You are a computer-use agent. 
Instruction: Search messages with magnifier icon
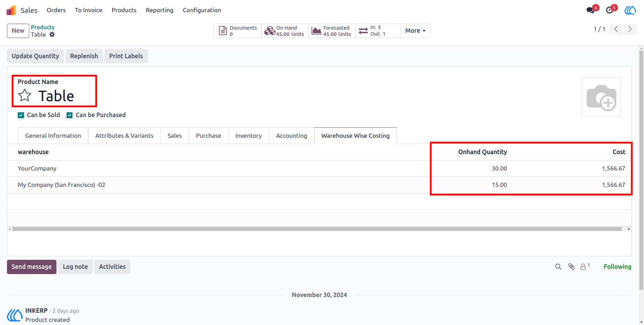[x=558, y=267]
